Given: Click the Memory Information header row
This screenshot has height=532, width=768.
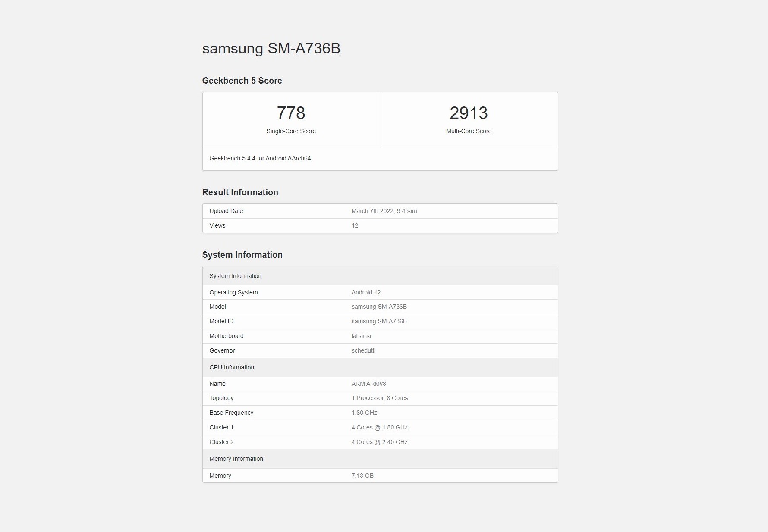Looking at the screenshot, I should [380, 459].
